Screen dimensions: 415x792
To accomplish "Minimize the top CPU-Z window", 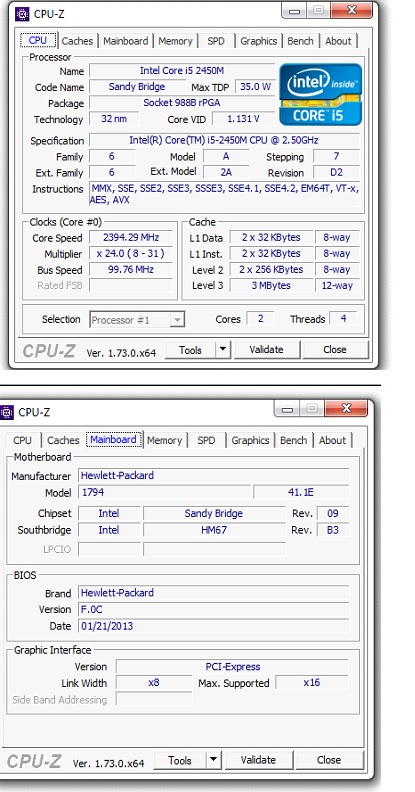I will [295, 11].
